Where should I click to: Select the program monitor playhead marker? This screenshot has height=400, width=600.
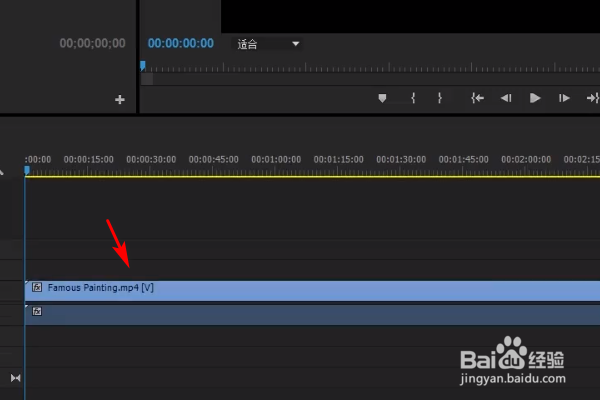click(x=143, y=66)
